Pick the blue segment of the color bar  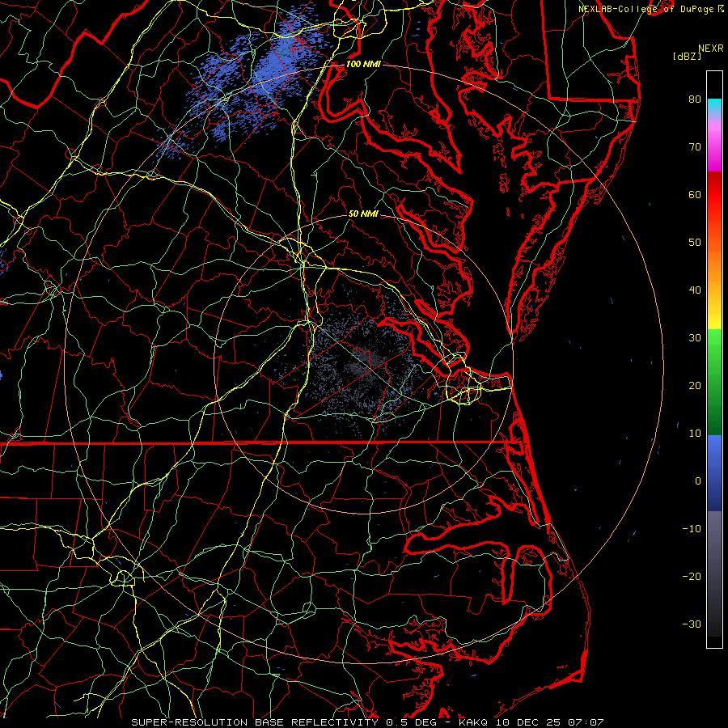(714, 472)
